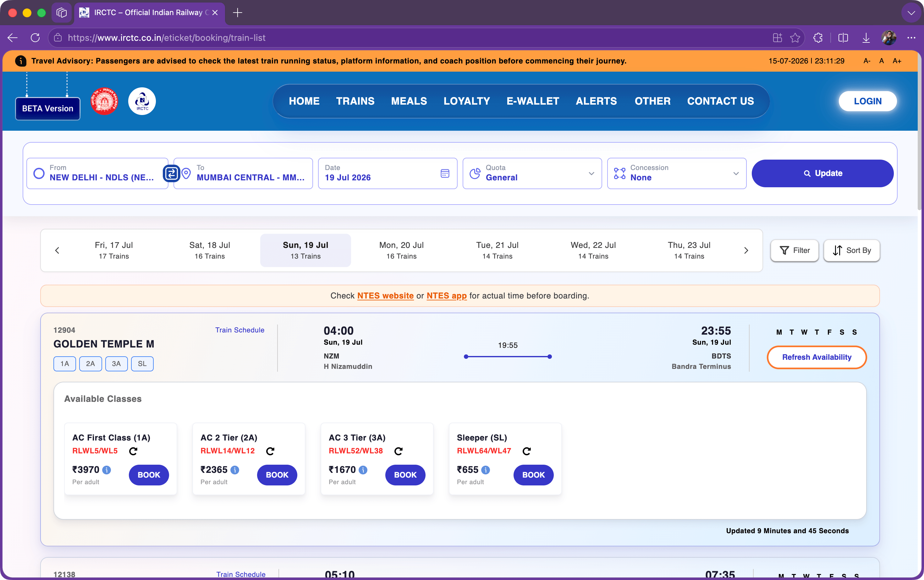924x580 pixels.
Task: Open the TRAINS menu
Action: tap(355, 101)
